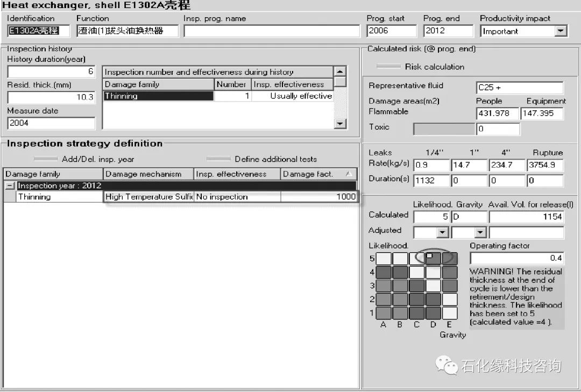Screen dimensions: 581x392
Task: Open the Adjusted likelihood dropdown
Action: pos(442,232)
